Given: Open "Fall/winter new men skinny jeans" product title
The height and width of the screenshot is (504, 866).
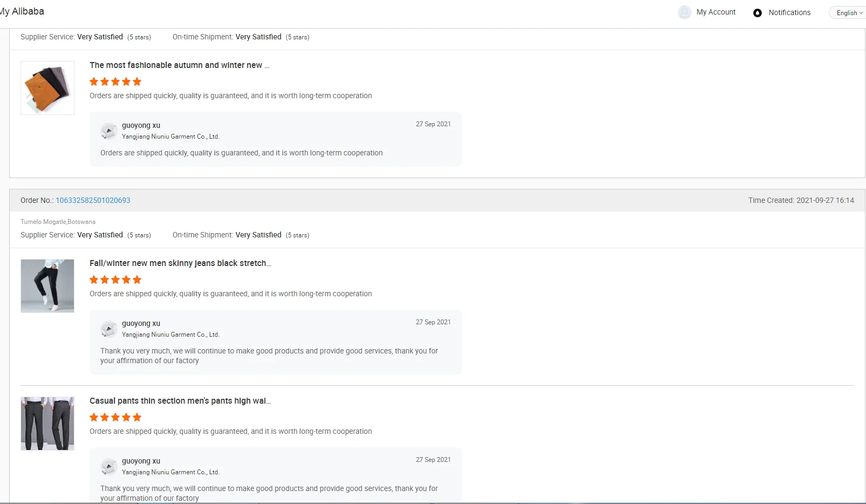Looking at the screenshot, I should [180, 263].
